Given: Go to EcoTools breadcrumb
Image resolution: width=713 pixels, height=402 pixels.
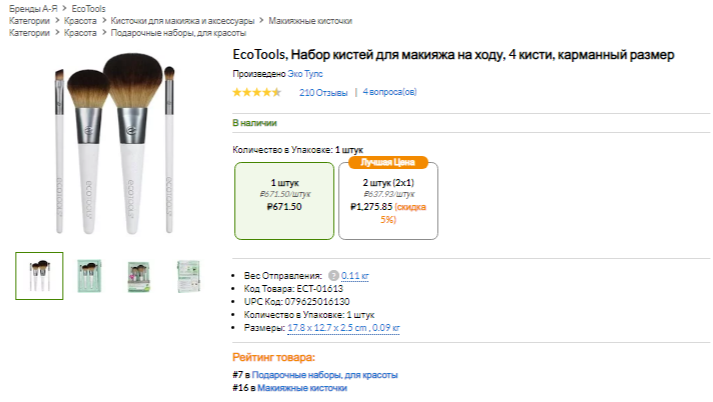Looking at the screenshot, I should pos(89,8).
